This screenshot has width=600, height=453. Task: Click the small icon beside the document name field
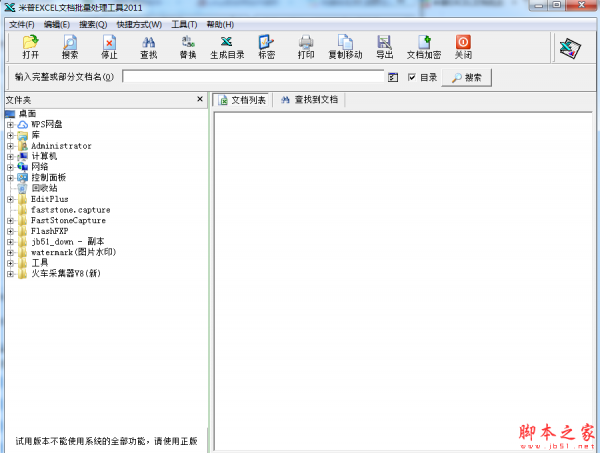click(393, 77)
